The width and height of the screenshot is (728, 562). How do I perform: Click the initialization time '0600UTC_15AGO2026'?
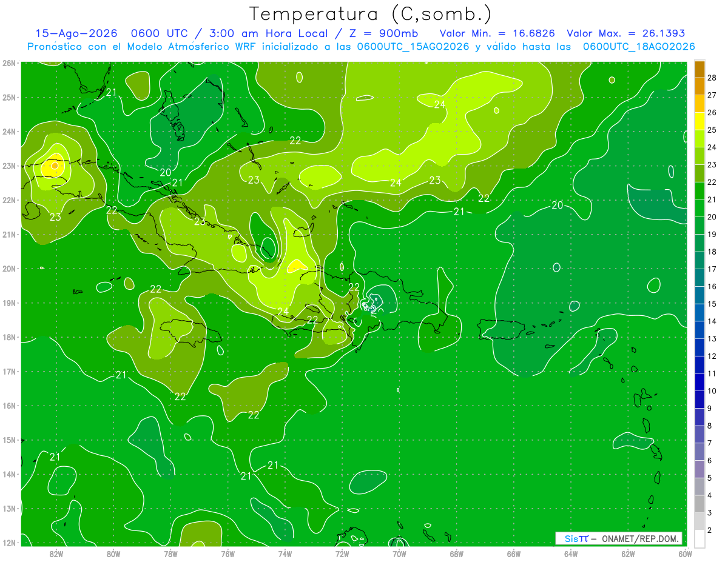(x=413, y=47)
